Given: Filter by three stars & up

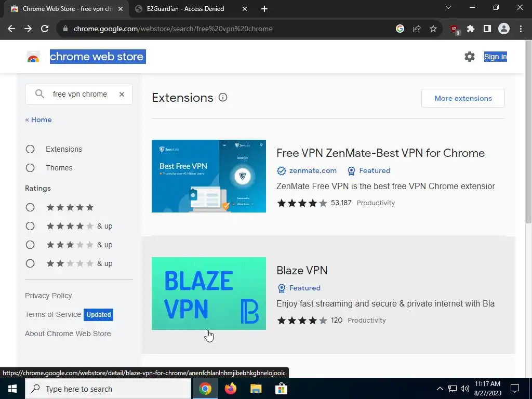Looking at the screenshot, I should (30, 245).
